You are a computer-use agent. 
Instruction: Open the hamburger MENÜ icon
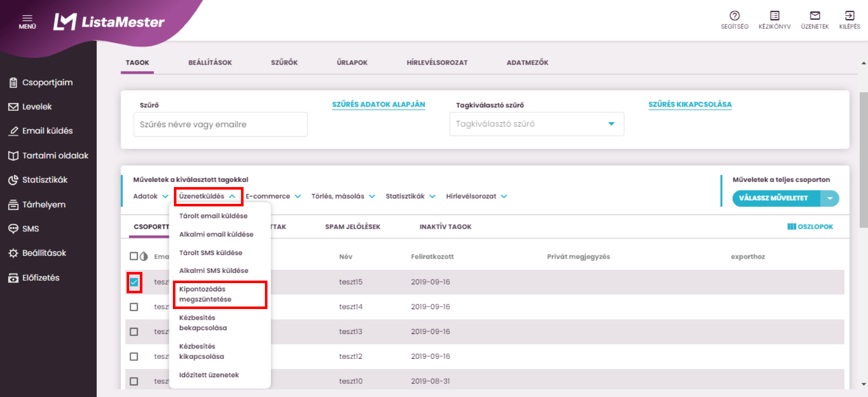click(27, 21)
